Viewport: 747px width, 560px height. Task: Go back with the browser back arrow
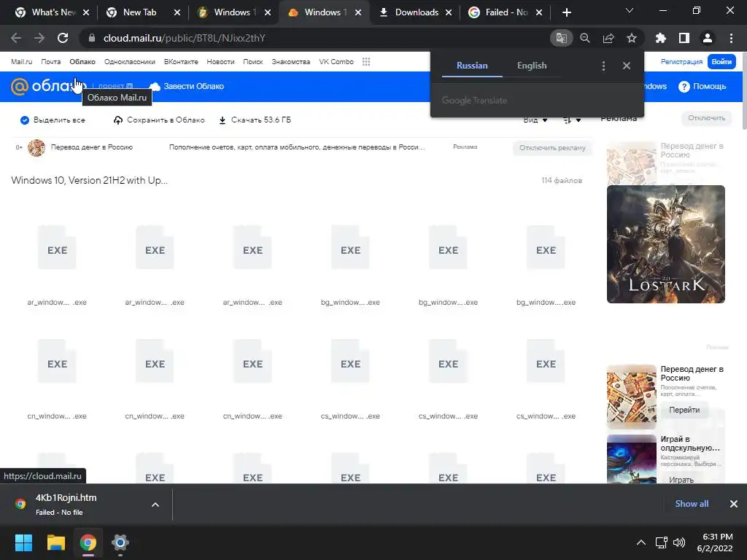pyautogui.click(x=16, y=38)
